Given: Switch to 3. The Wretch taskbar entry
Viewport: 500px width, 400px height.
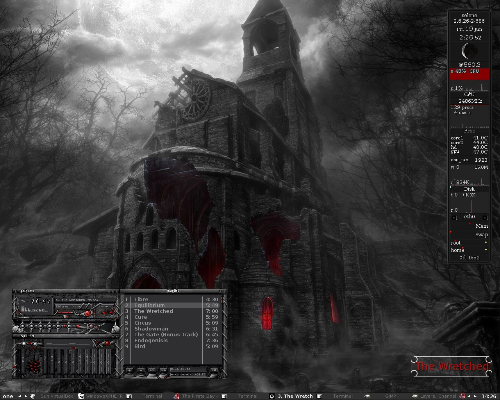Looking at the screenshot, I should coord(292,397).
